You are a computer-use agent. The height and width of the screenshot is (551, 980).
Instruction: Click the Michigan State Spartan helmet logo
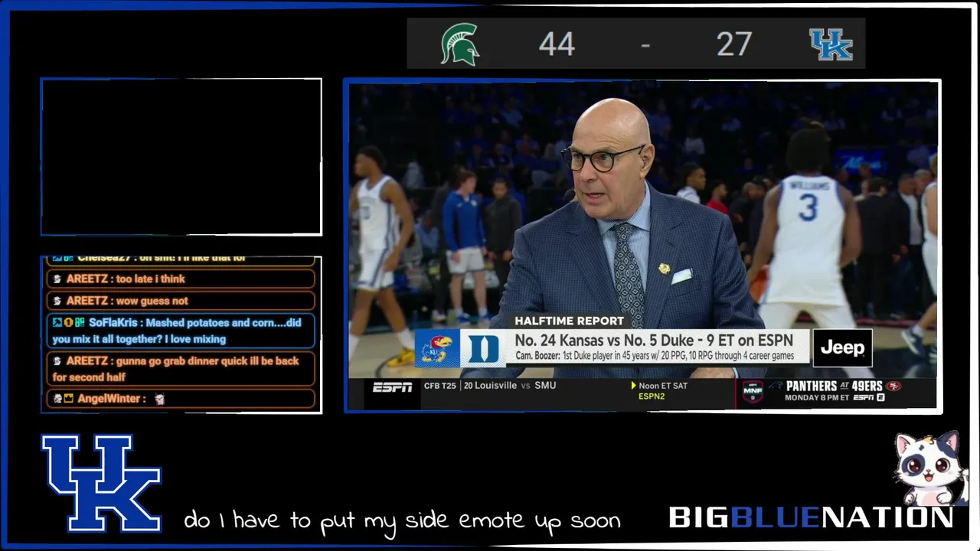(460, 44)
